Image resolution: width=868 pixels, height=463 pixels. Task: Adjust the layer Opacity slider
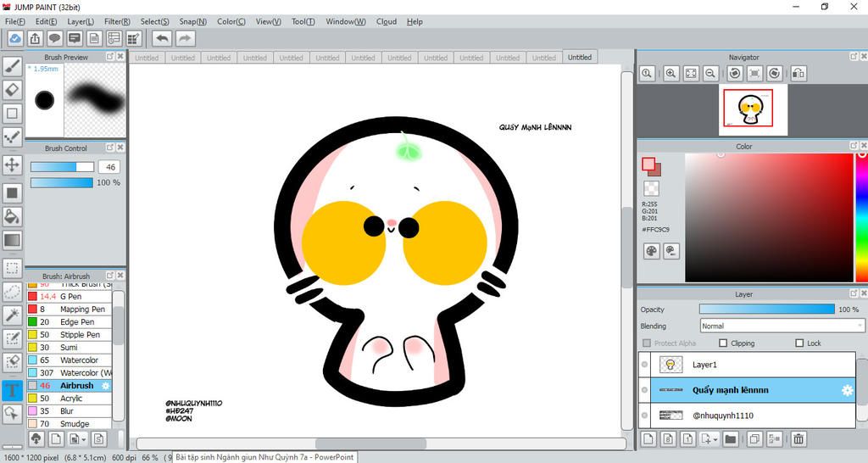point(766,309)
